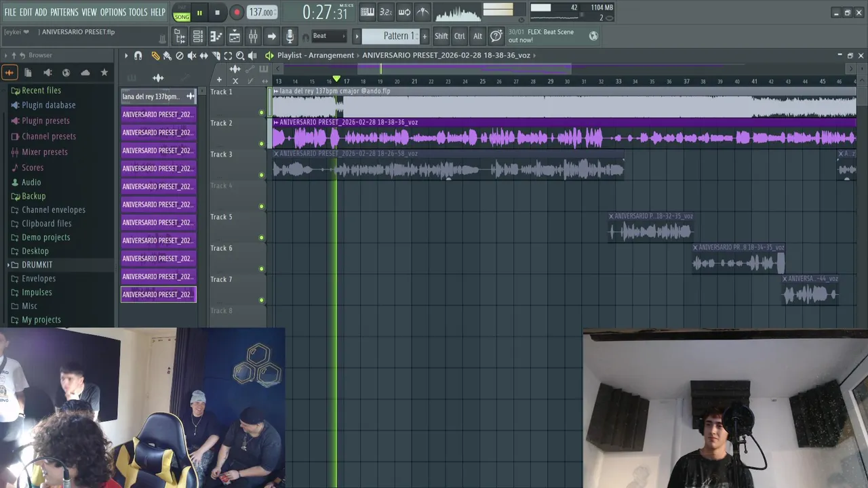Screen dimensions: 868x488
Task: Open the HELP menu
Action: tap(158, 12)
